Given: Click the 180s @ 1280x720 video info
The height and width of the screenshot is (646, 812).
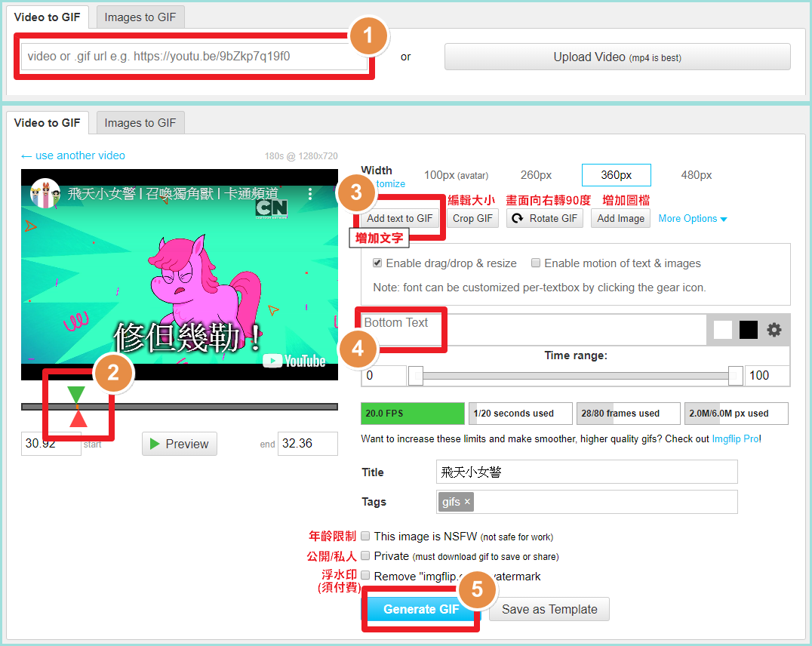Looking at the screenshot, I should tap(301, 156).
